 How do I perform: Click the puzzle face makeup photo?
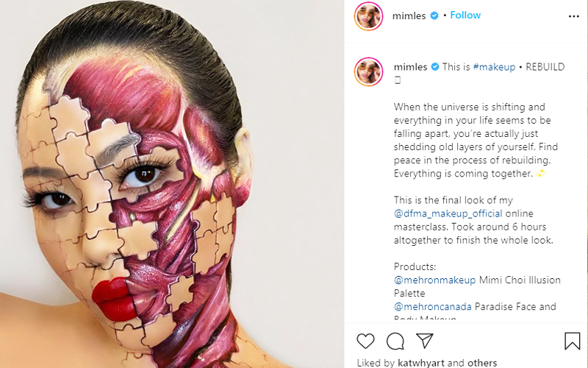[x=172, y=184]
